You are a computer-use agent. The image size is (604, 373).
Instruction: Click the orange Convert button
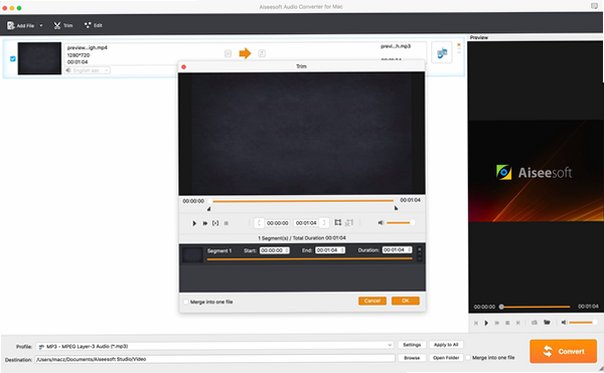point(563,351)
